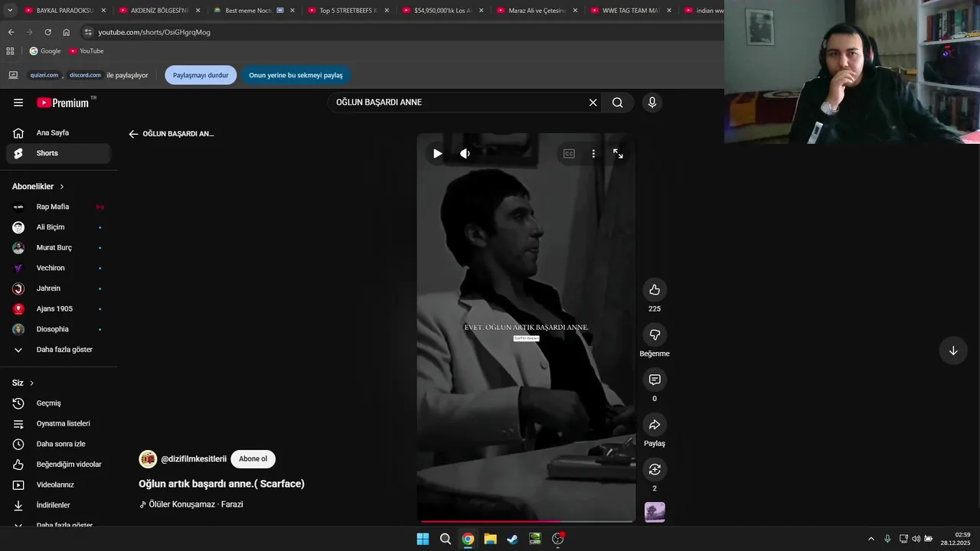Image resolution: width=980 pixels, height=551 pixels.
Task: Open File Explorer from the taskbar
Action: pos(490,539)
